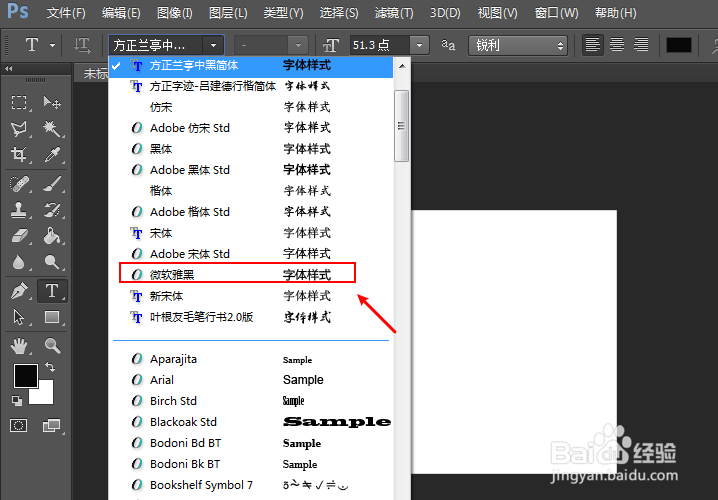This screenshot has width=718, height=500.
Task: Select the Brush tool
Action: [x=52, y=184]
